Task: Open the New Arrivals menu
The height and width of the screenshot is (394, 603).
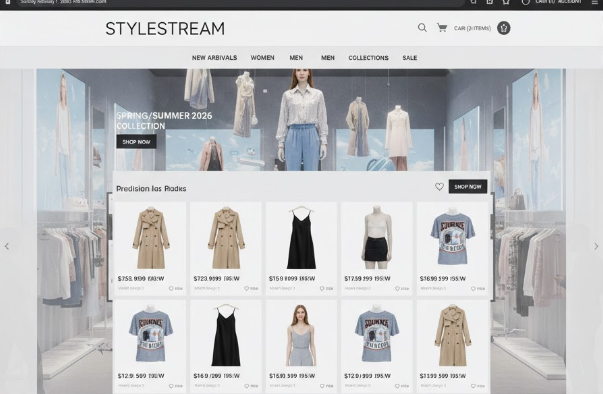Action: click(x=214, y=58)
